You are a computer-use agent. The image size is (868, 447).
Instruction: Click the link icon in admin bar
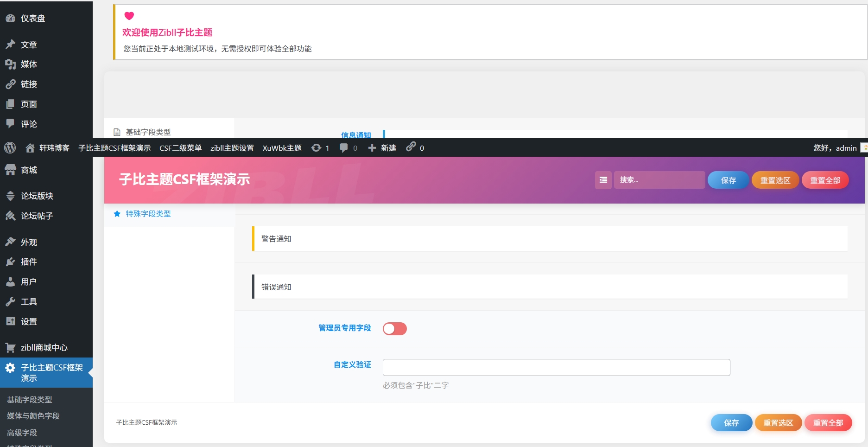tap(411, 147)
